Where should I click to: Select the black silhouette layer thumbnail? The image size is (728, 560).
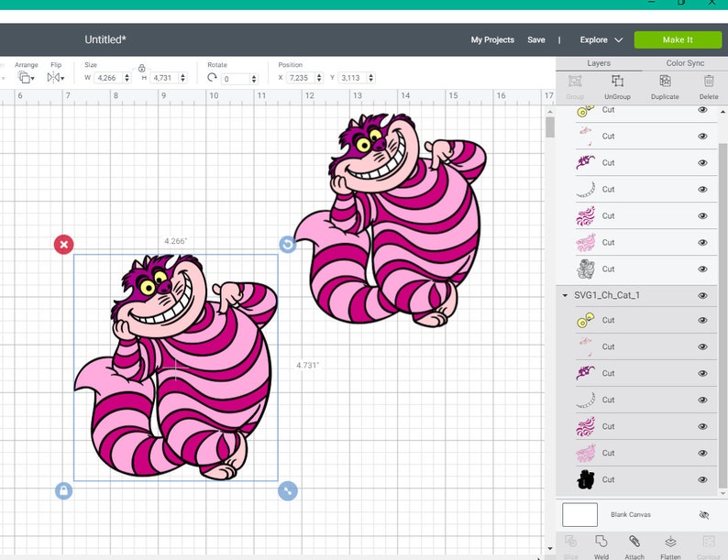[586, 479]
